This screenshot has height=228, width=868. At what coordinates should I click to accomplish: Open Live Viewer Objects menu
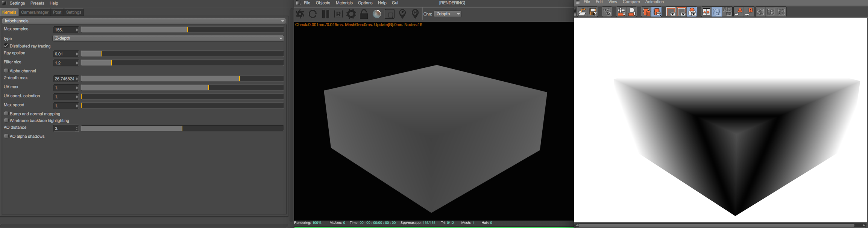click(323, 3)
